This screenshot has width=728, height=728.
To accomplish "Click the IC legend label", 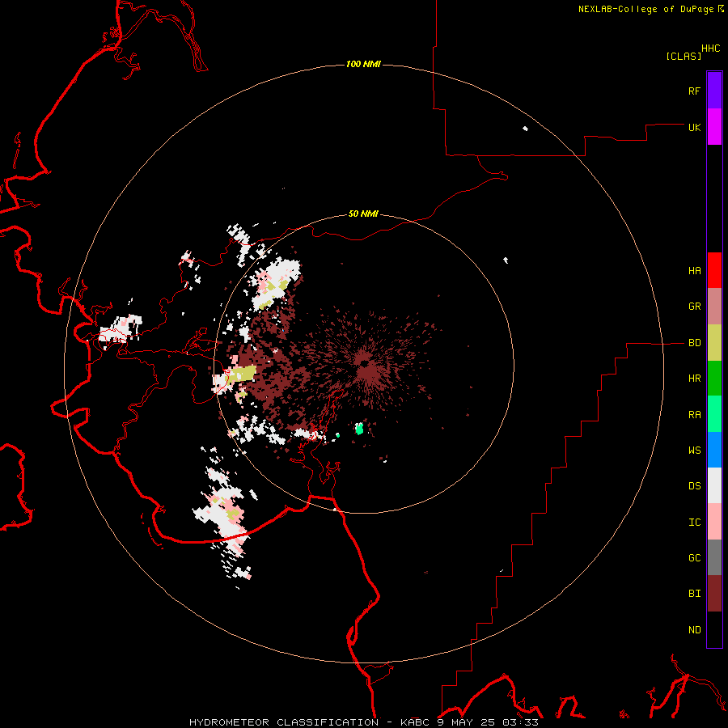I will [x=694, y=523].
